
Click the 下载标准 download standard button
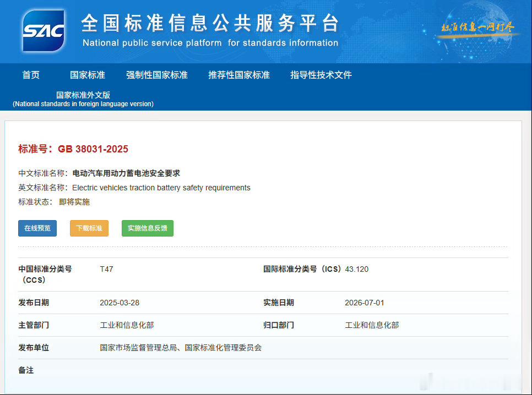pos(89,228)
